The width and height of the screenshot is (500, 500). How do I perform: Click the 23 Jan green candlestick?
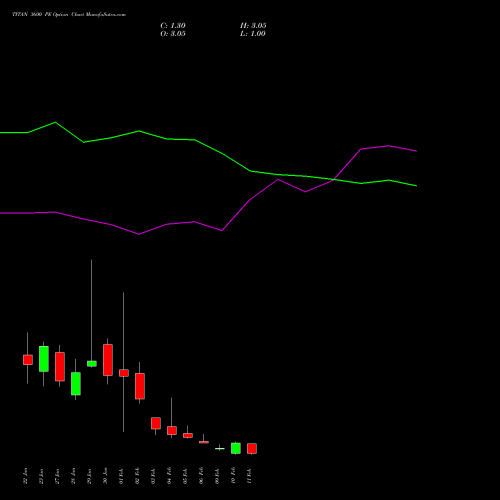pos(44,359)
